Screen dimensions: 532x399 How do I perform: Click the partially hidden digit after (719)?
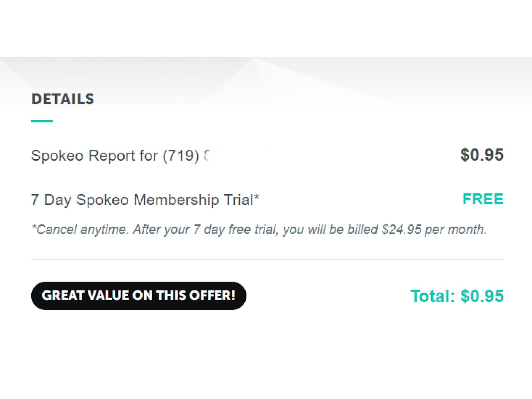coord(207,155)
